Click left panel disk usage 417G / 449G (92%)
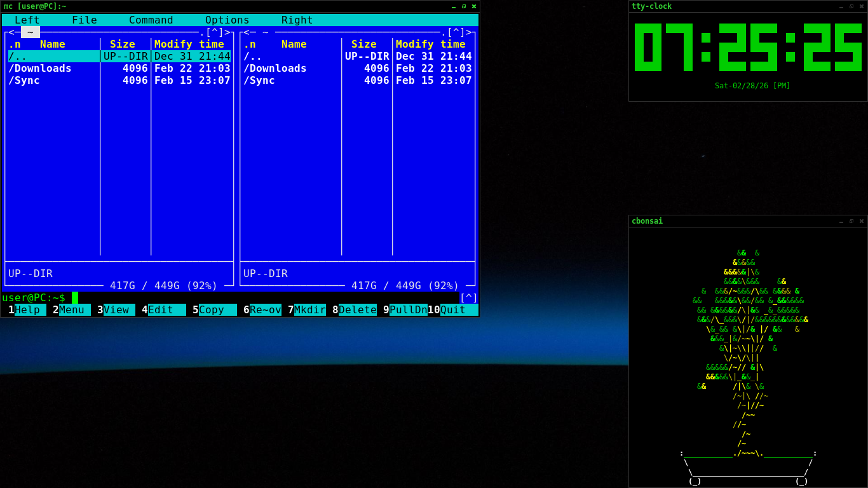Image resolution: width=868 pixels, height=488 pixels. [164, 286]
